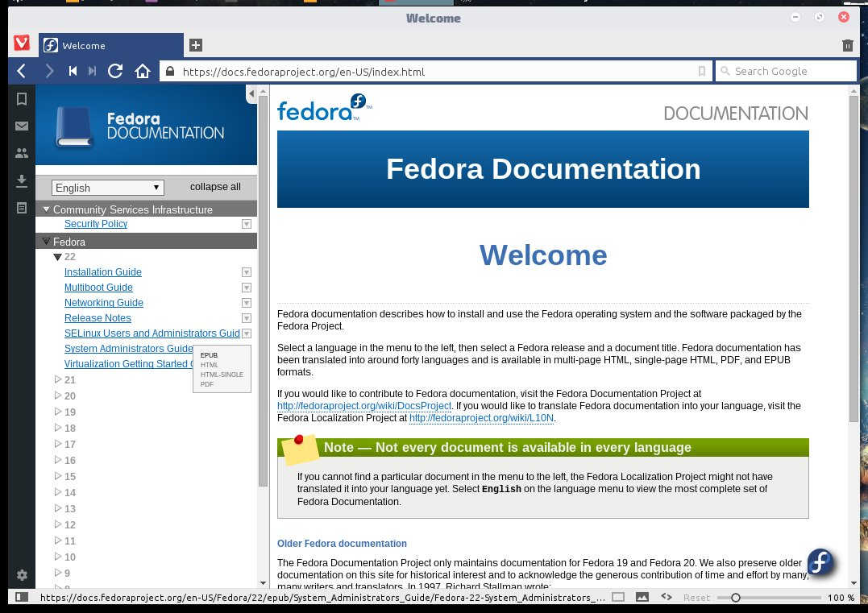Viewport: 868px width, 613px height.
Task: Click the secure padlock site info icon
Action: pos(170,72)
